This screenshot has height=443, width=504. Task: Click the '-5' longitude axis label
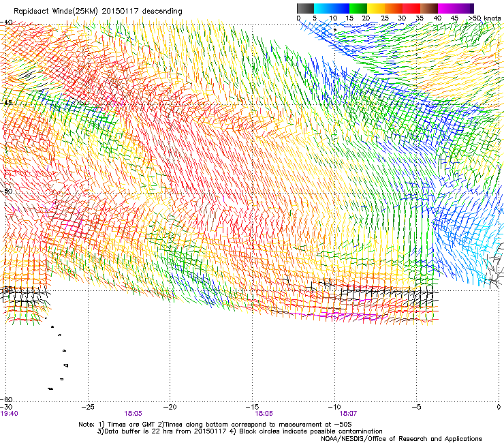[417, 408]
